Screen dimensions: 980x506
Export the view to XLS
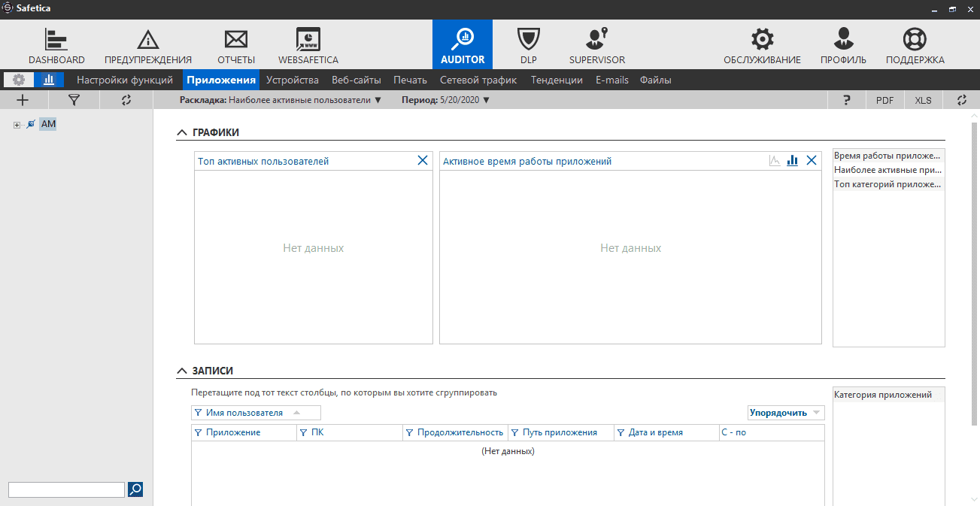click(x=923, y=100)
